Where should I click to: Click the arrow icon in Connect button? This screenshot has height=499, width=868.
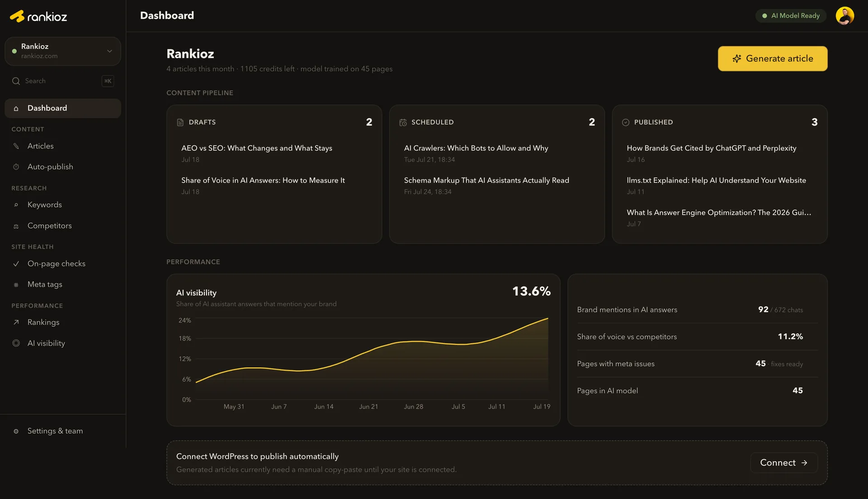click(804, 463)
